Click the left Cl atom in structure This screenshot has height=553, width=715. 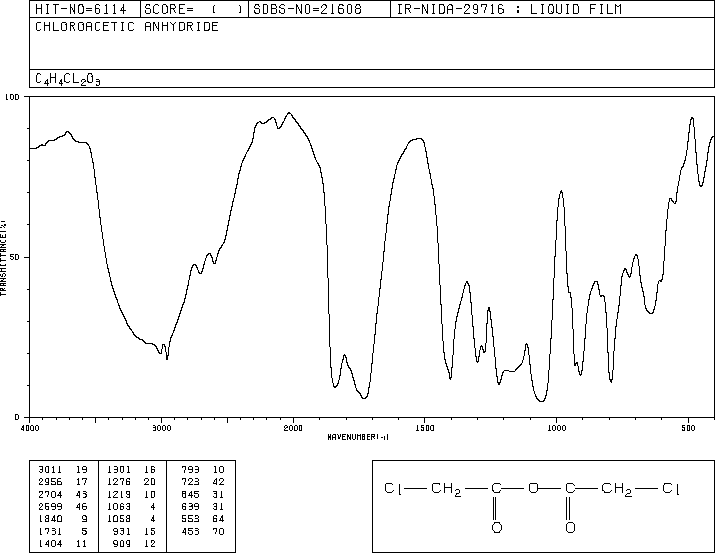coord(394,488)
